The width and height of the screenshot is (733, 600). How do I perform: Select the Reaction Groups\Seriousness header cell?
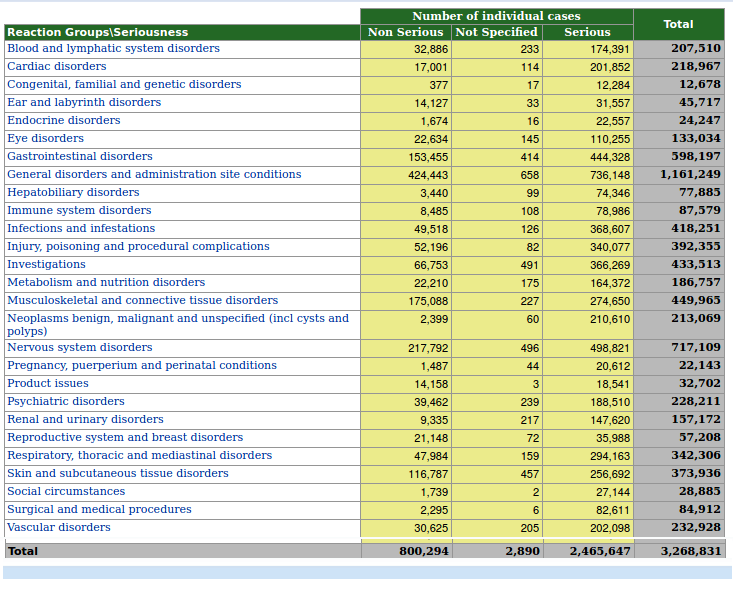(97, 32)
